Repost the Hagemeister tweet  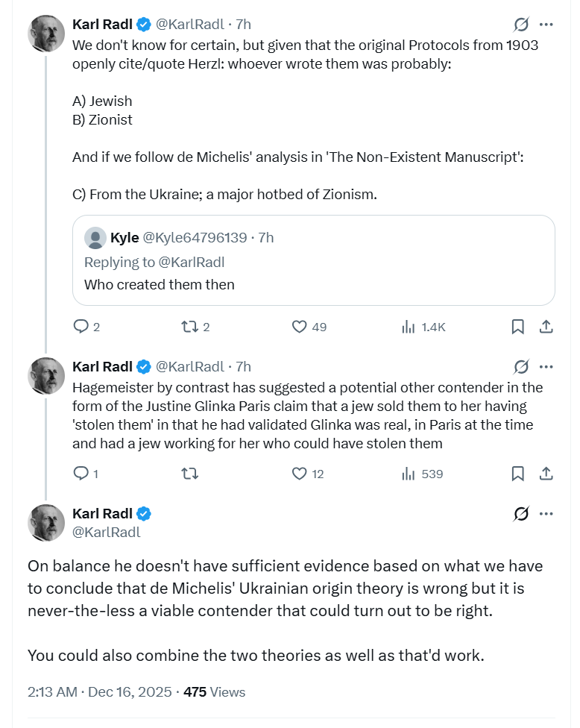tap(189, 474)
